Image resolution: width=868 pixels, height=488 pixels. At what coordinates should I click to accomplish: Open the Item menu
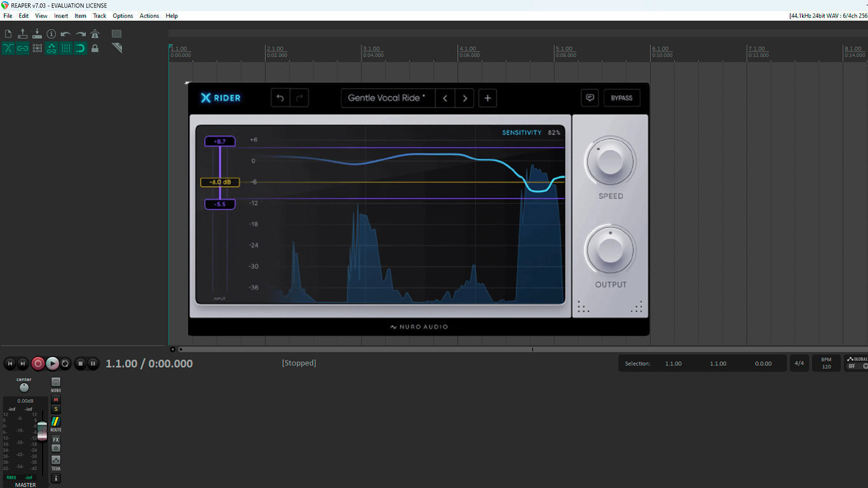(x=81, y=16)
